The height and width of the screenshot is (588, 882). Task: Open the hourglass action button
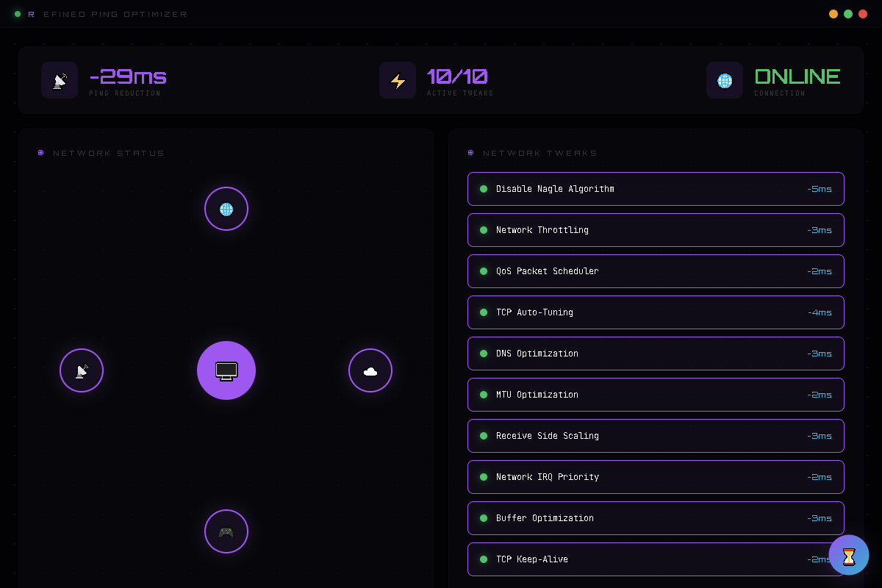click(x=849, y=555)
